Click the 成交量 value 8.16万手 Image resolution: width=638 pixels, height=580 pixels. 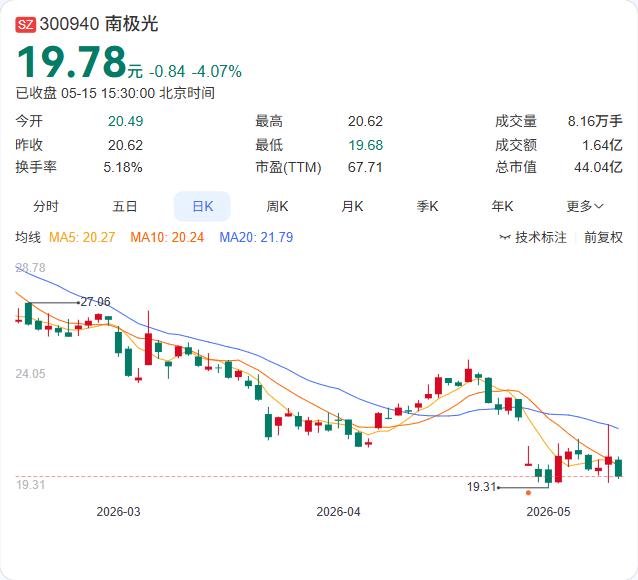[595, 121]
